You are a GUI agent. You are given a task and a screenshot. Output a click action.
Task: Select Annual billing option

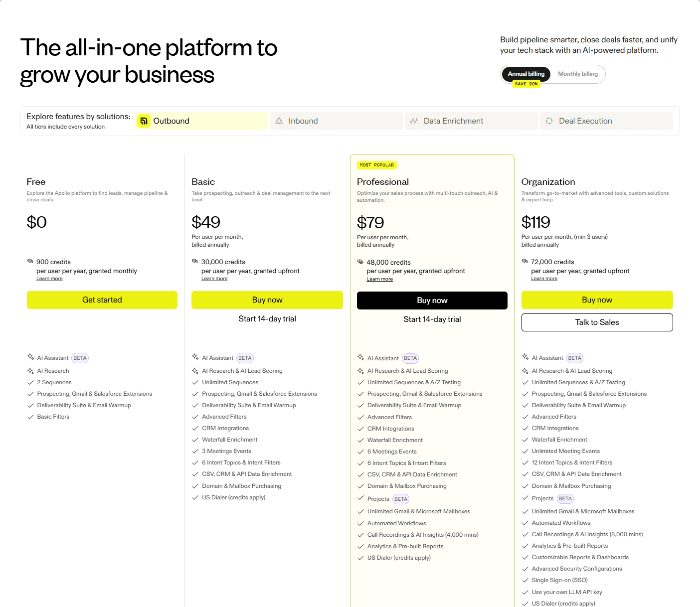tap(526, 74)
